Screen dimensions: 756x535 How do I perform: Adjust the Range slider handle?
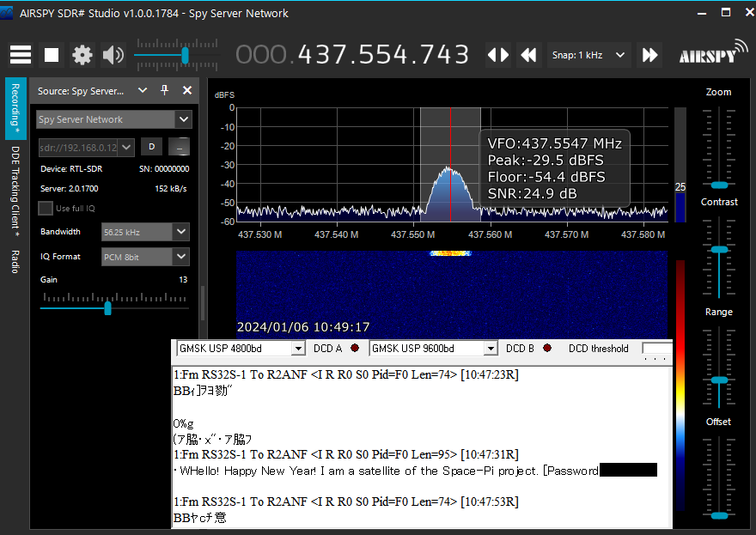click(719, 380)
